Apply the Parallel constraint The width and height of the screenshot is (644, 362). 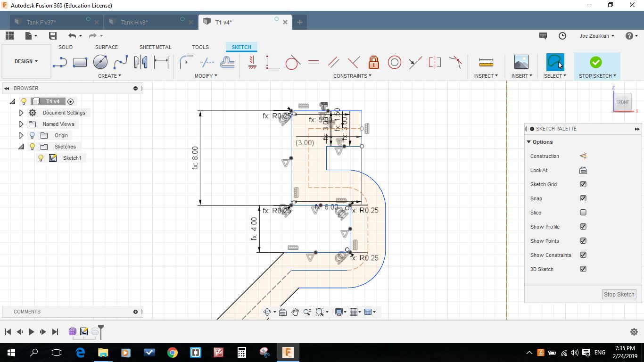(333, 62)
